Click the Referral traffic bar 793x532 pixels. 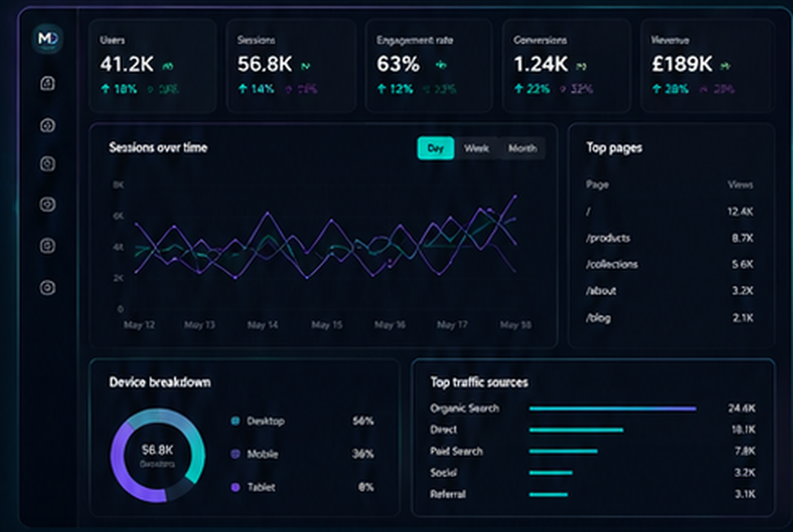[548, 494]
